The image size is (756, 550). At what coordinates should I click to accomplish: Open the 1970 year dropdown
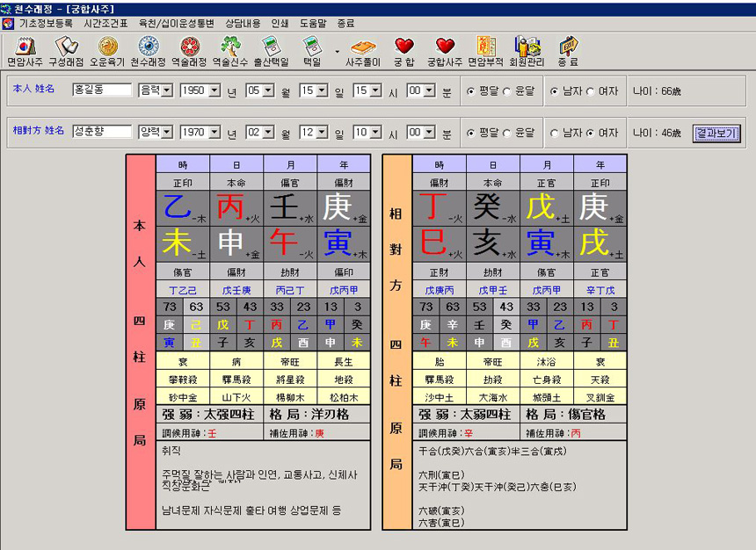pos(215,132)
